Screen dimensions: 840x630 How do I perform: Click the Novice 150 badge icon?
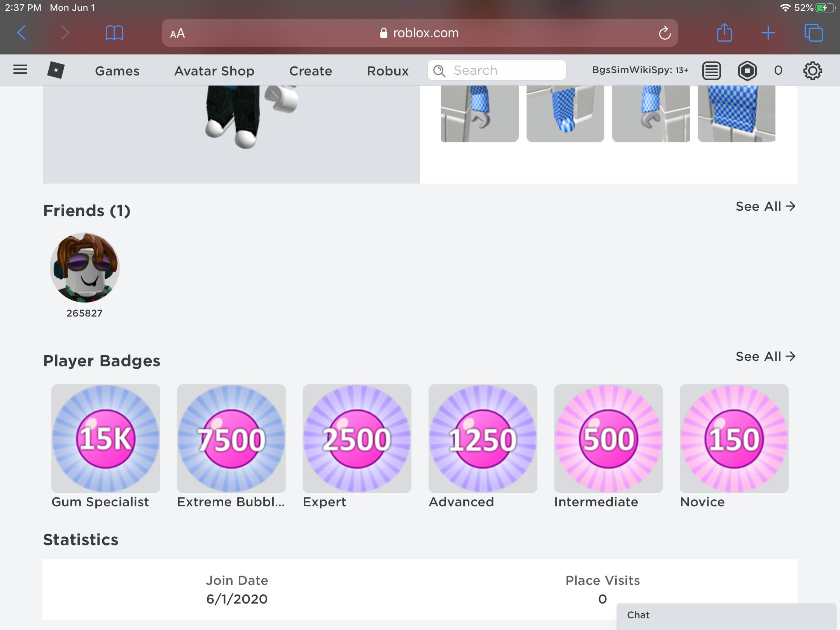coord(734,438)
